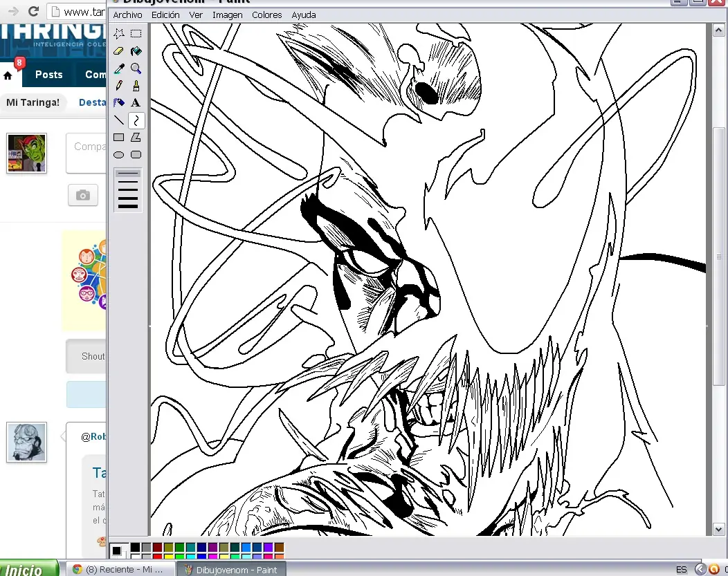The width and height of the screenshot is (728, 576).
Task: Choose the Airbrush spray tool
Action: (119, 103)
